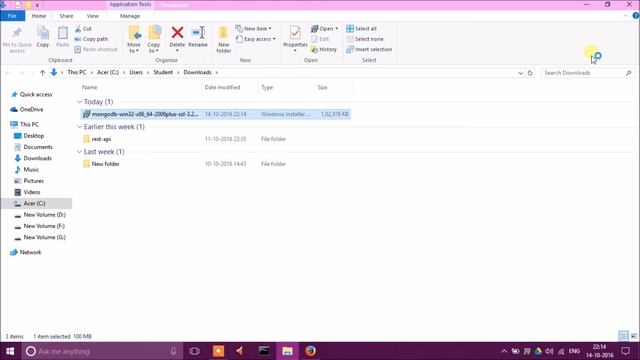Cut the selected file
This screenshot has height=360, width=640.
point(83,29)
